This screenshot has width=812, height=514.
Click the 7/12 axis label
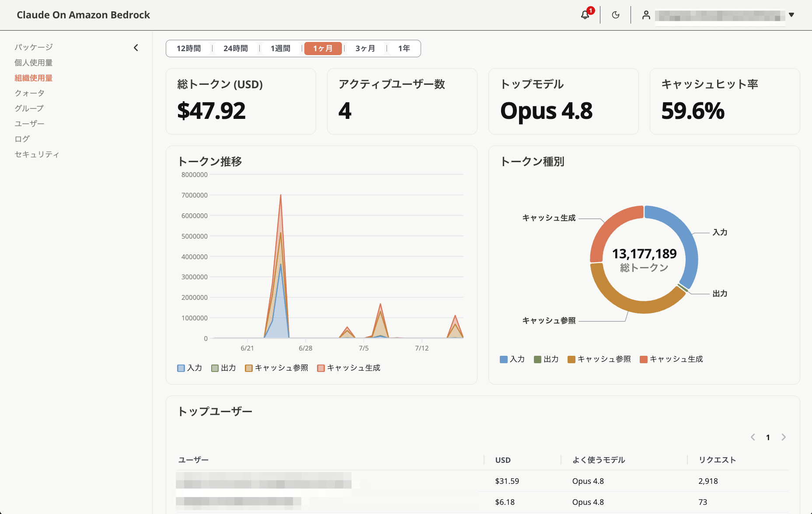(x=422, y=348)
